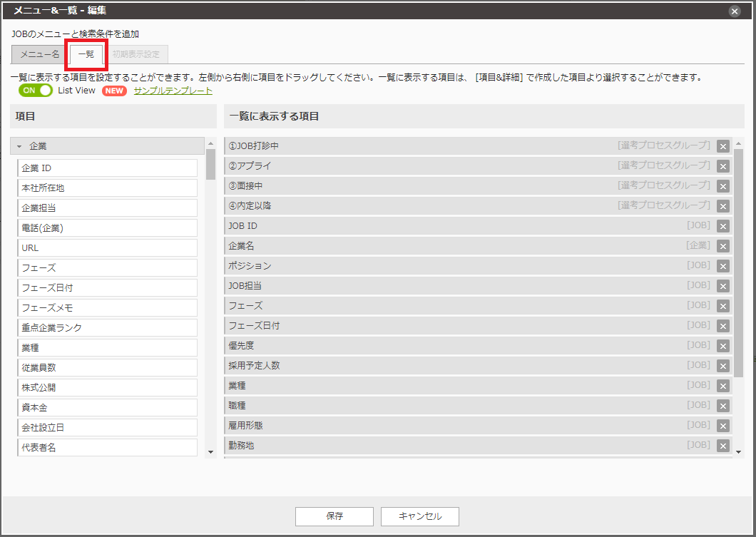This screenshot has width=756, height=537.
Task: Open the サンプルテンプレート link
Action: [173, 91]
